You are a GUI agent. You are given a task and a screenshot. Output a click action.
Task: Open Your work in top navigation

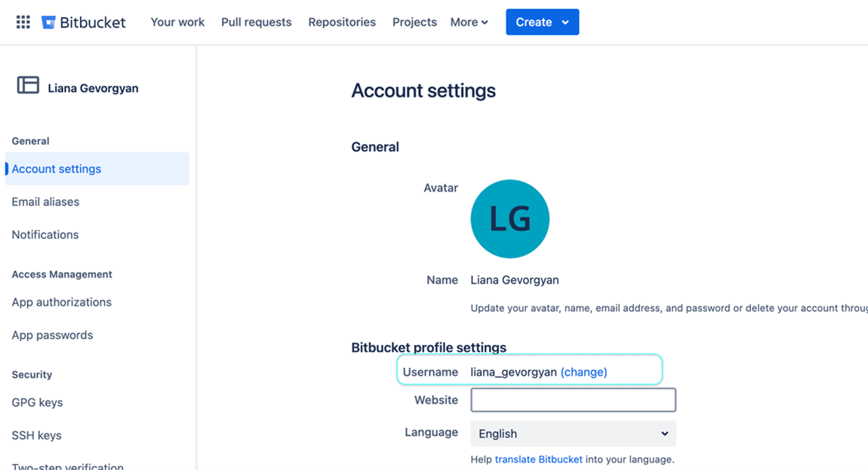pos(177,22)
